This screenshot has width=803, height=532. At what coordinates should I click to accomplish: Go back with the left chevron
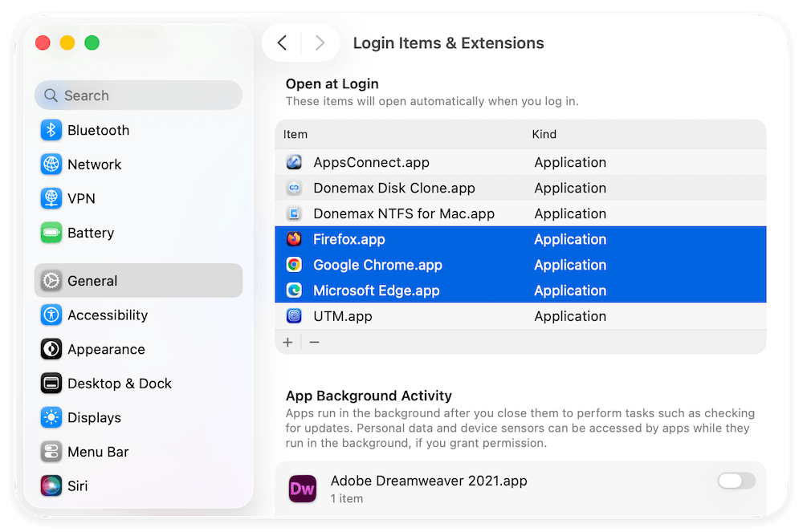point(282,43)
